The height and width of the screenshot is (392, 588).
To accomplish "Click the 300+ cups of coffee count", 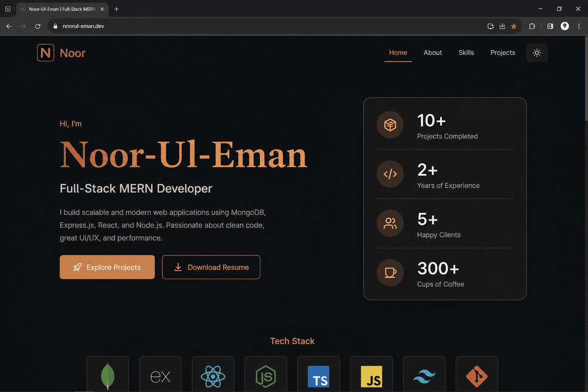I will click(x=438, y=268).
